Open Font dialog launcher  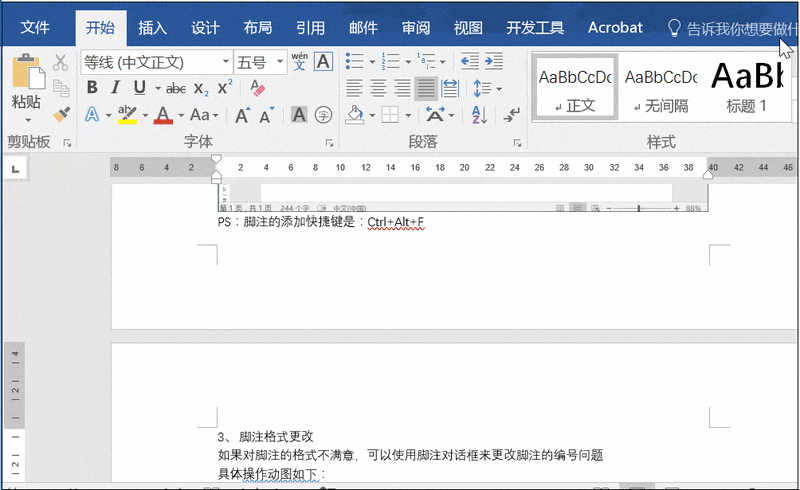click(329, 143)
